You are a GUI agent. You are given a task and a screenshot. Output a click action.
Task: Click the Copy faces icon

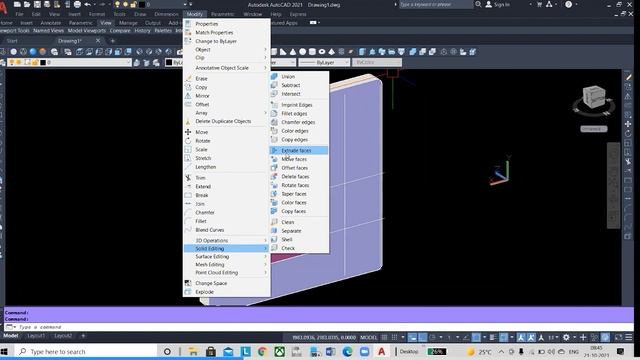(x=274, y=211)
